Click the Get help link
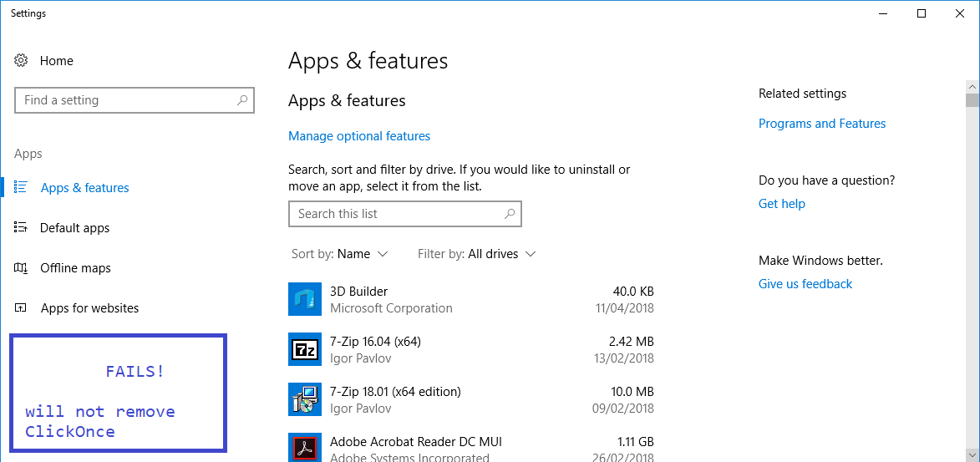This screenshot has width=980, height=462. click(x=782, y=204)
